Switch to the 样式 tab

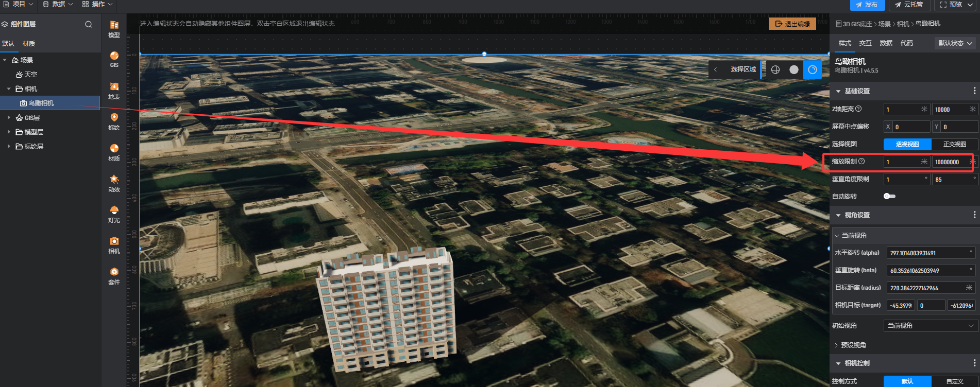(845, 43)
